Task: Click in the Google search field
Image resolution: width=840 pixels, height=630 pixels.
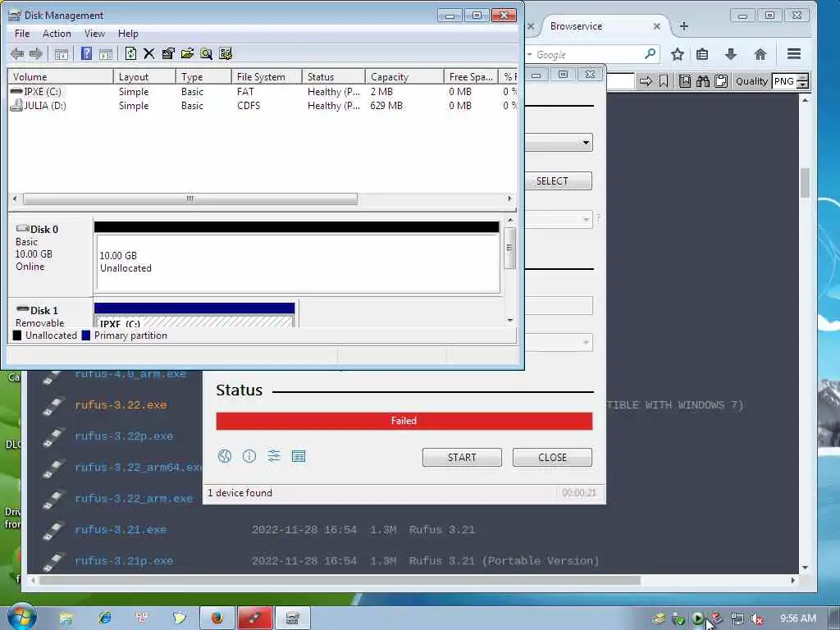Action: 588,54
